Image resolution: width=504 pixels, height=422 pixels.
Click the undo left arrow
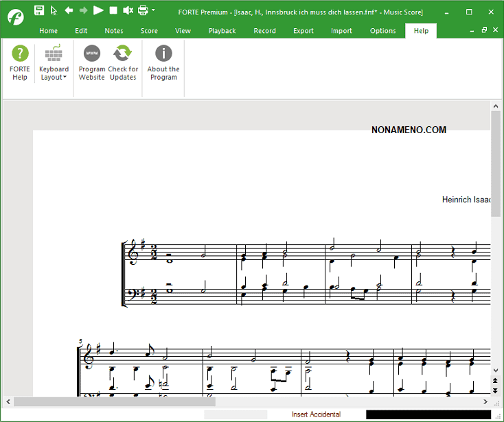point(69,10)
